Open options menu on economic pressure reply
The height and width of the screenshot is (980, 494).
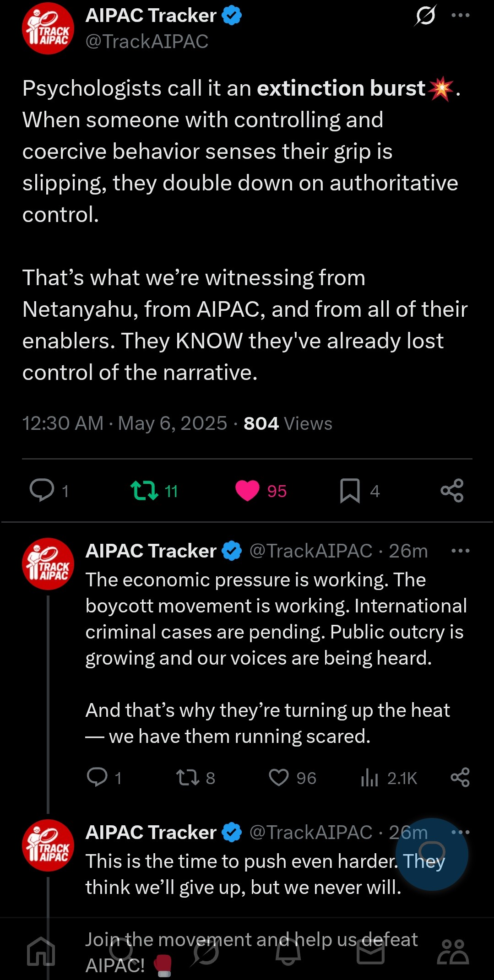(460, 551)
